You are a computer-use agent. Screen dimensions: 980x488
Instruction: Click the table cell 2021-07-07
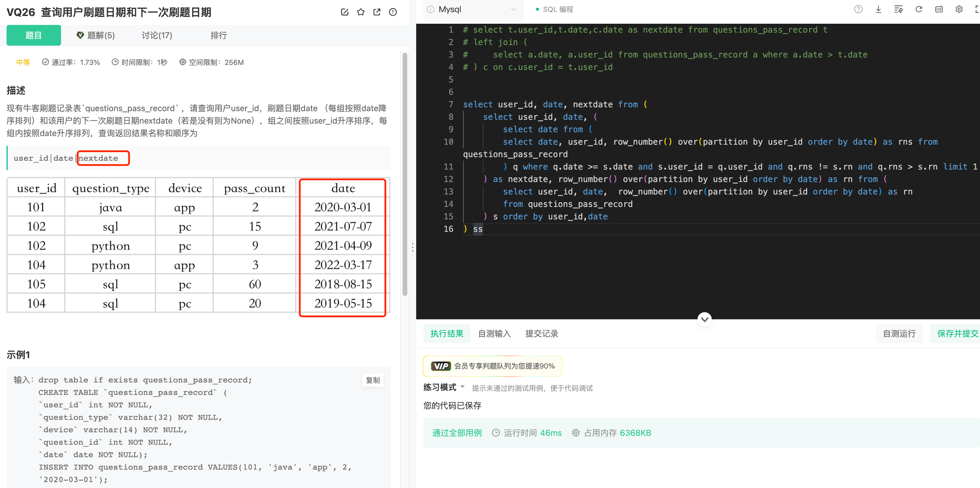tap(343, 226)
